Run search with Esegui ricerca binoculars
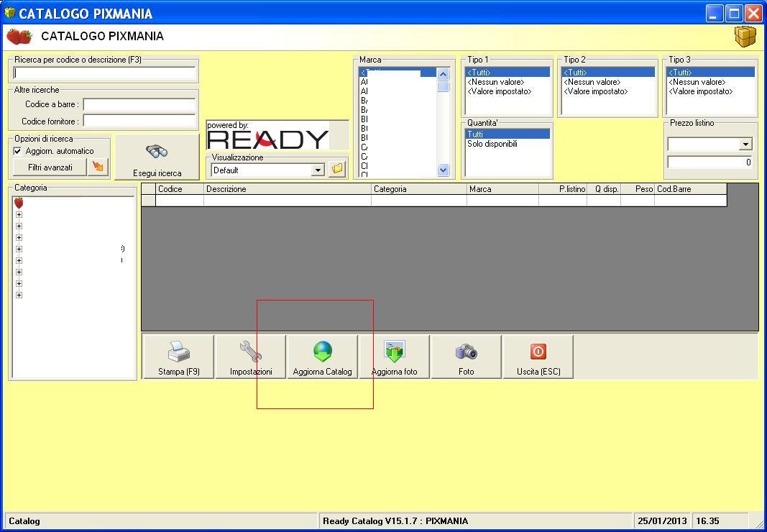 click(x=157, y=157)
